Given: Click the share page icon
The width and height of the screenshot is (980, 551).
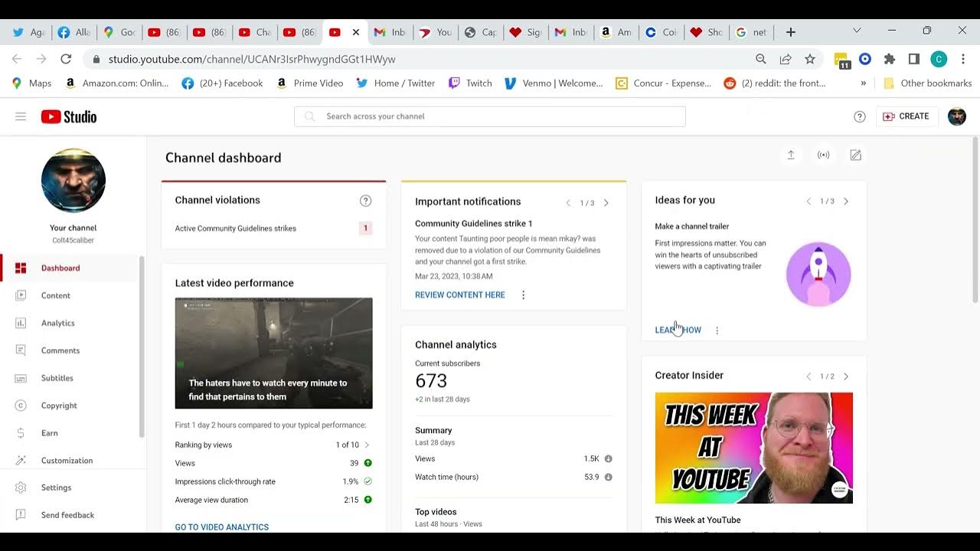Looking at the screenshot, I should click(x=786, y=59).
